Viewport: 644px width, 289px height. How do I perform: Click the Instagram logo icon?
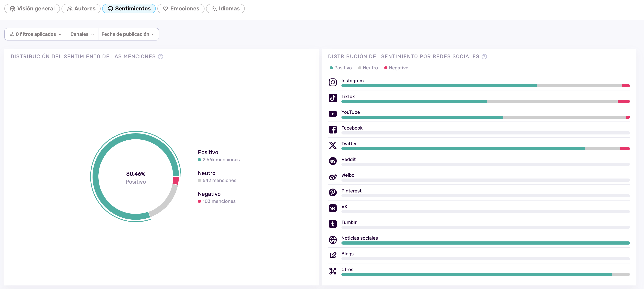[x=332, y=82]
